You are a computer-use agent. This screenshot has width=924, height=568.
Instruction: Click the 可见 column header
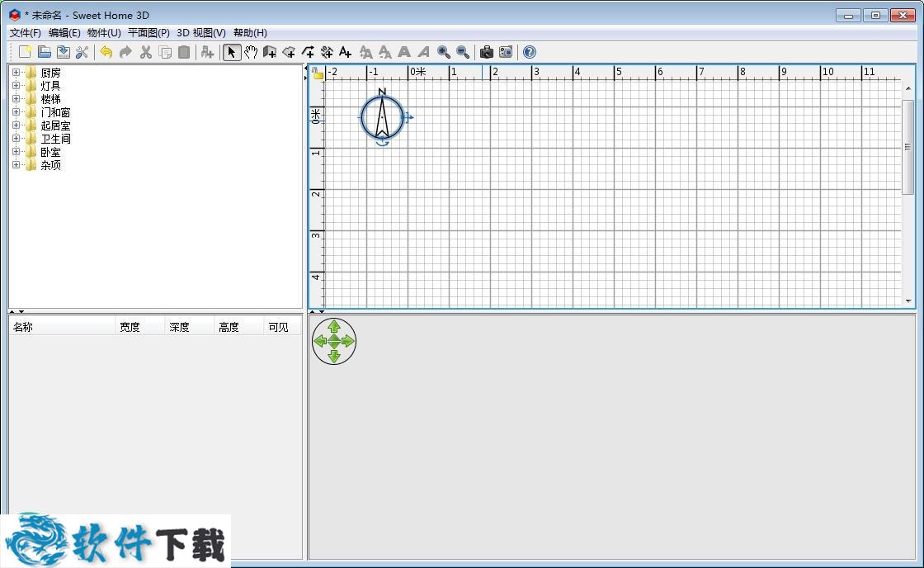click(x=282, y=328)
